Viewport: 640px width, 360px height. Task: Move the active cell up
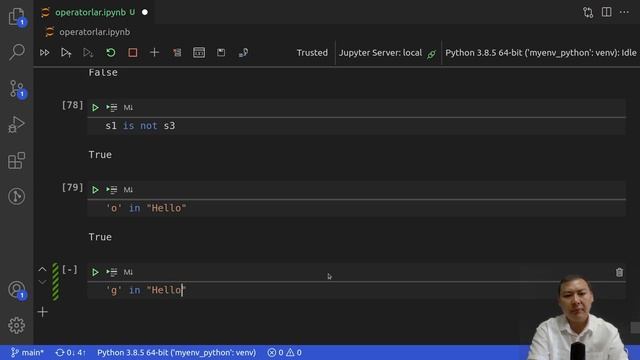pyautogui.click(x=42, y=269)
